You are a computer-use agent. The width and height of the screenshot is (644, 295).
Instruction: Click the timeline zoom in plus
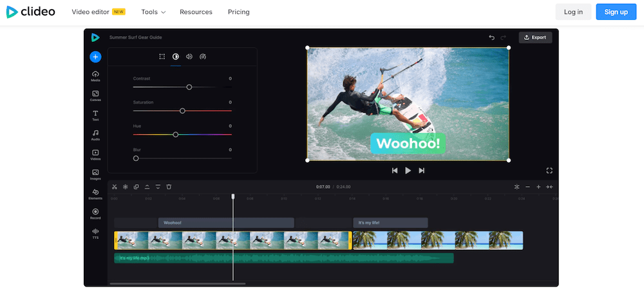coord(538,187)
